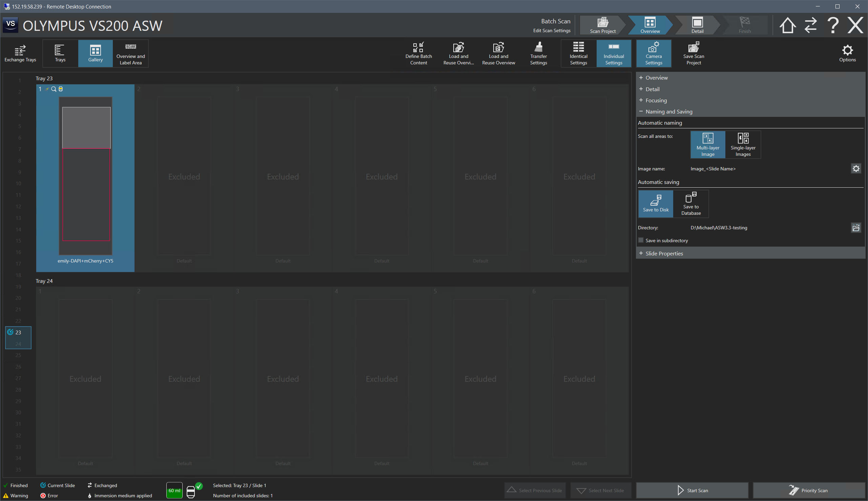The image size is (868, 501).
Task: Go to the Detail workflow step
Action: click(697, 25)
